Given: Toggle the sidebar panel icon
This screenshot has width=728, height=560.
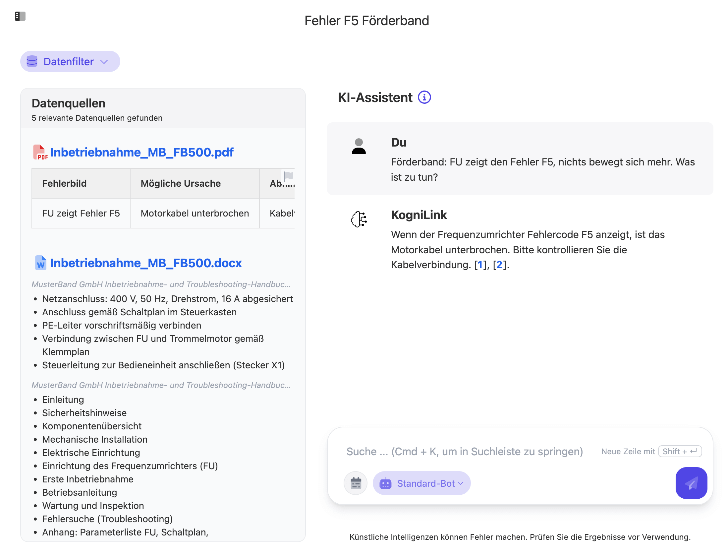Looking at the screenshot, I should (20, 16).
